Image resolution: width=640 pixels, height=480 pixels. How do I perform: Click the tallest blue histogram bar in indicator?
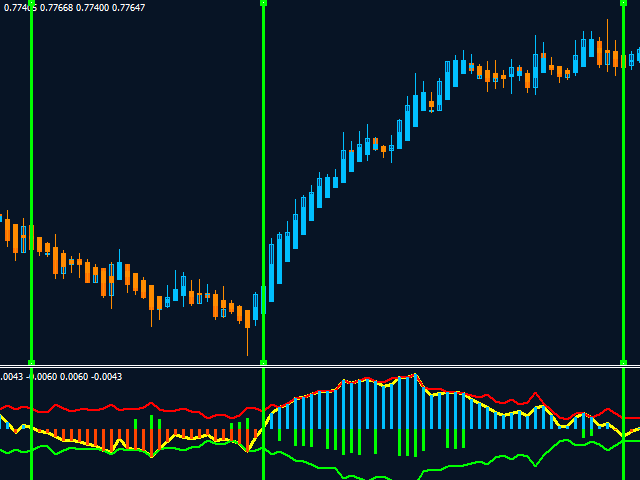click(416, 402)
